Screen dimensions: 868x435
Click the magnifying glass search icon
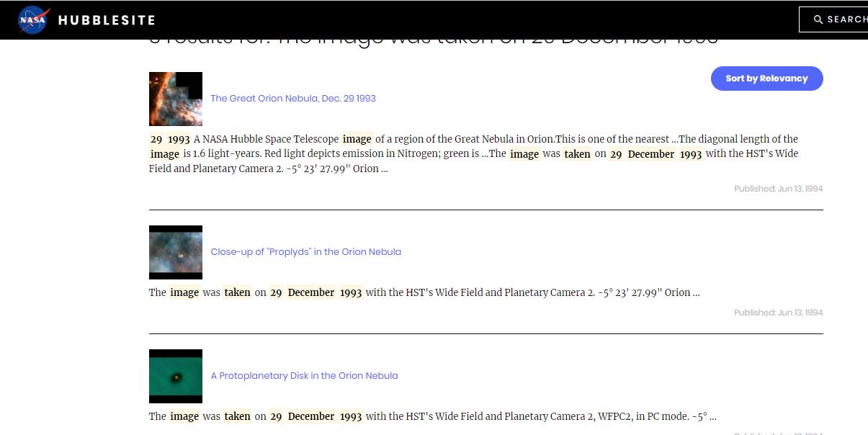point(818,19)
